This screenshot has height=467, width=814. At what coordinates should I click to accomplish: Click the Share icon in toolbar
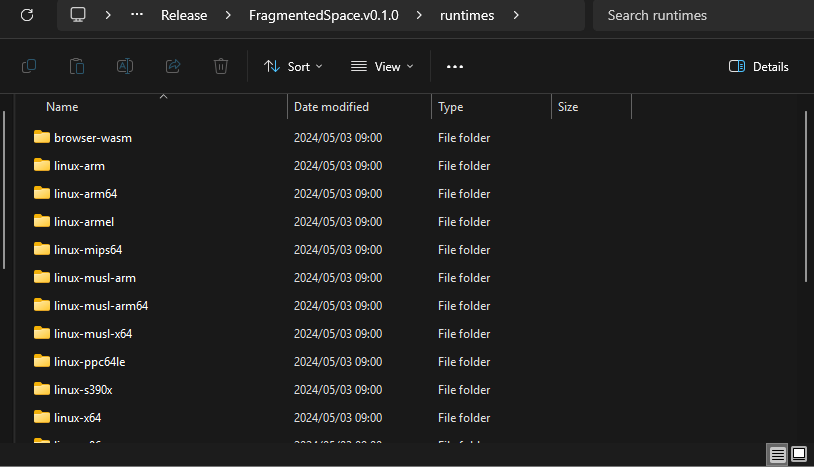pos(173,66)
